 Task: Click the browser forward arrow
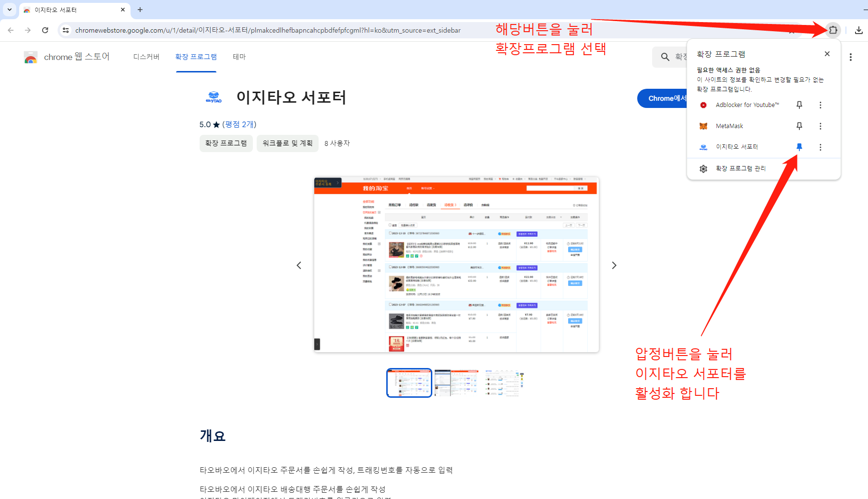(x=28, y=30)
